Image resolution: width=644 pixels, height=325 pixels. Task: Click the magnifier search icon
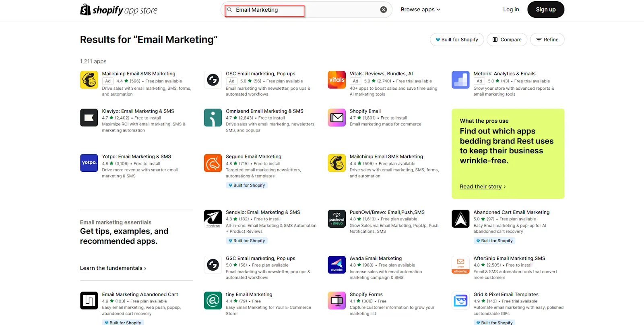(x=229, y=10)
